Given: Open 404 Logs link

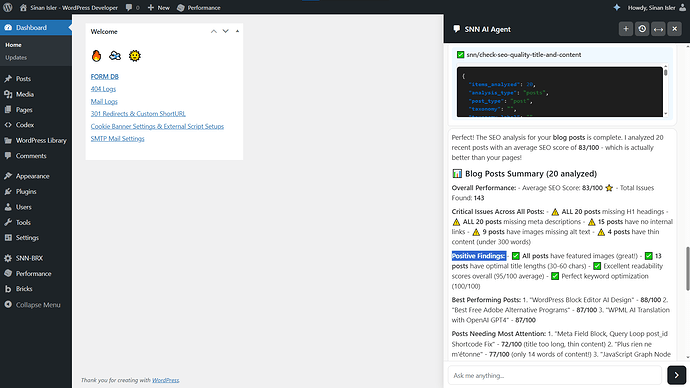Looking at the screenshot, I should [103, 89].
